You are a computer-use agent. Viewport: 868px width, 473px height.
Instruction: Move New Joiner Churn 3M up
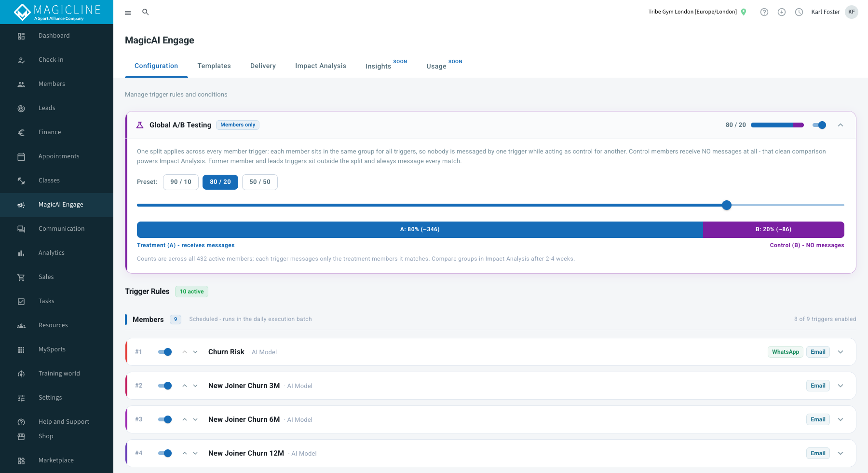click(x=185, y=386)
